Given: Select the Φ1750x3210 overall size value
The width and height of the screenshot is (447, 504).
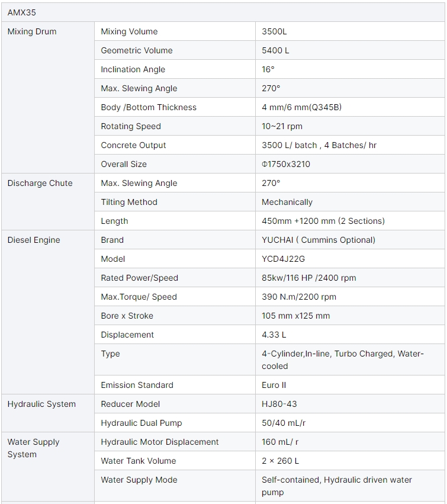Looking at the screenshot, I should click(286, 165).
